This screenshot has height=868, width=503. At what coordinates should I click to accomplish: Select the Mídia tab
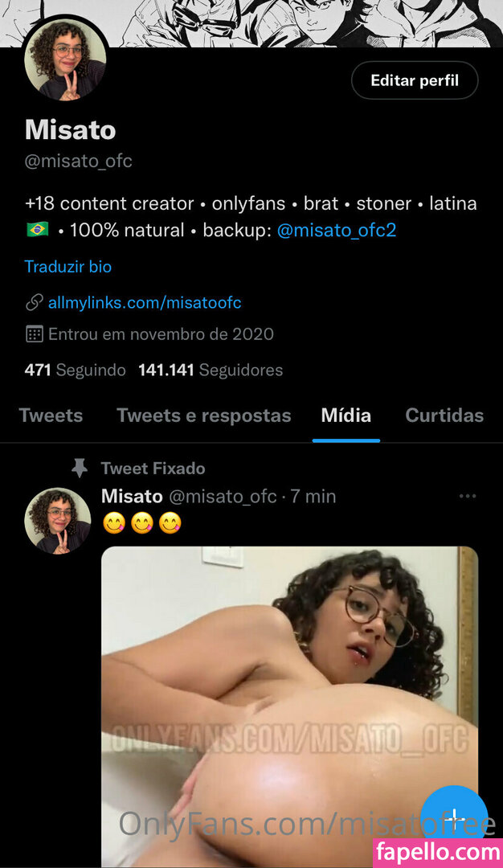[346, 416]
